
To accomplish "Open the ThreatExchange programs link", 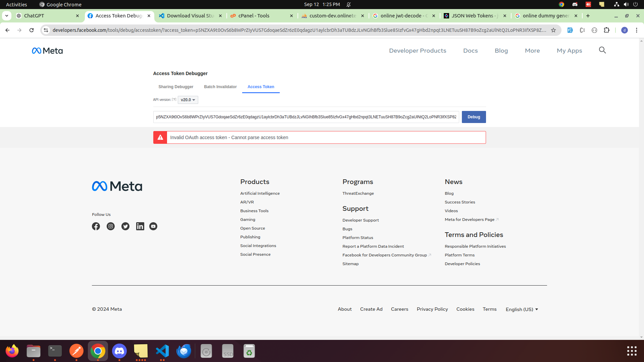I will point(358,193).
